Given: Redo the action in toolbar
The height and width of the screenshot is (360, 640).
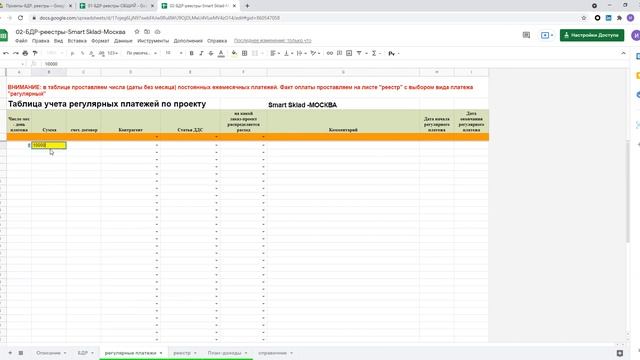Looking at the screenshot, I should pos(16,53).
